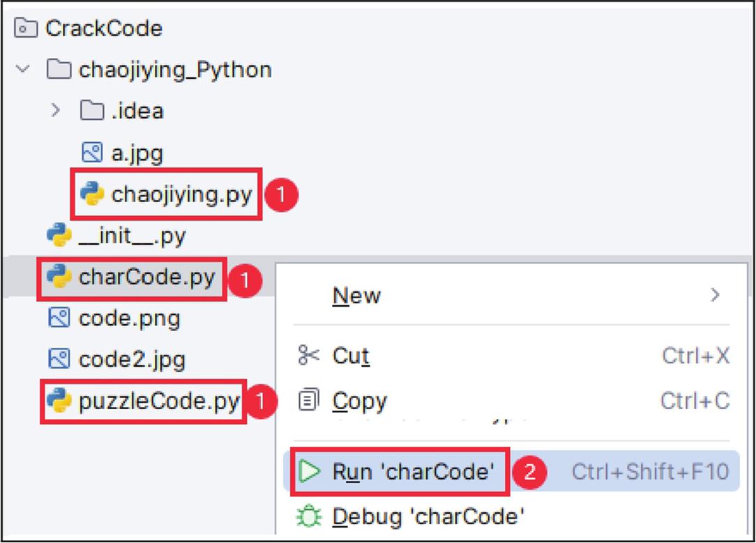Viewport: 756px width, 543px height.
Task: Click the scissors Cut icon
Action: coord(308,355)
